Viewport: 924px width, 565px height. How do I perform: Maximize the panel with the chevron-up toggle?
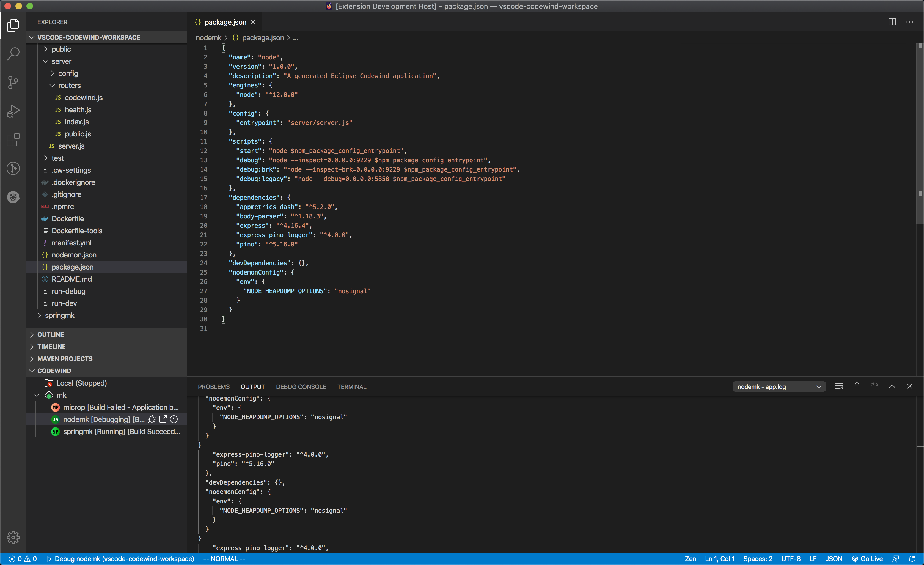tap(892, 386)
